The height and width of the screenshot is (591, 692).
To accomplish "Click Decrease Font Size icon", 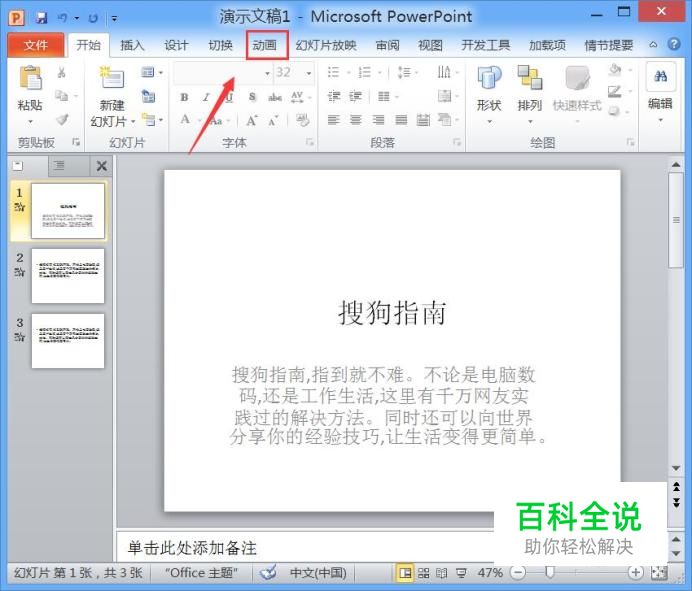I will coord(273,120).
